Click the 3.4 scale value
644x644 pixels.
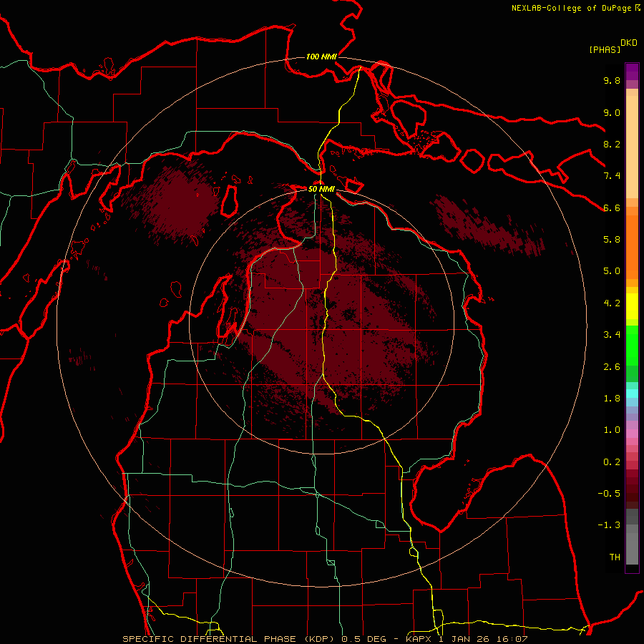tap(612, 334)
